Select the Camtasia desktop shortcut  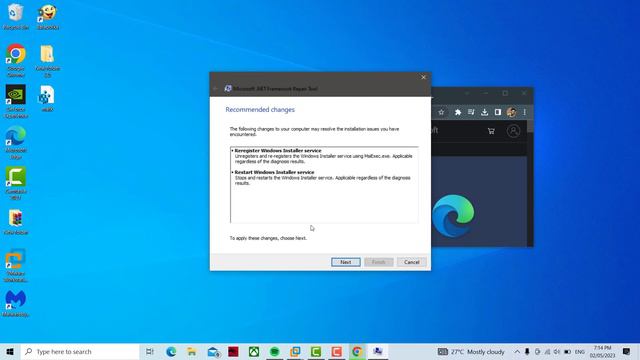pos(16,183)
